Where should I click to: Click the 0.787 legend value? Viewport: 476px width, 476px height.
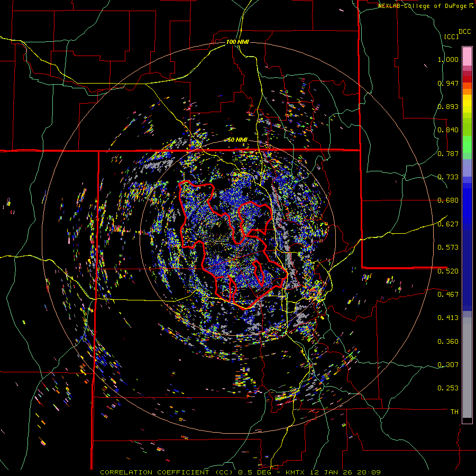[448, 153]
